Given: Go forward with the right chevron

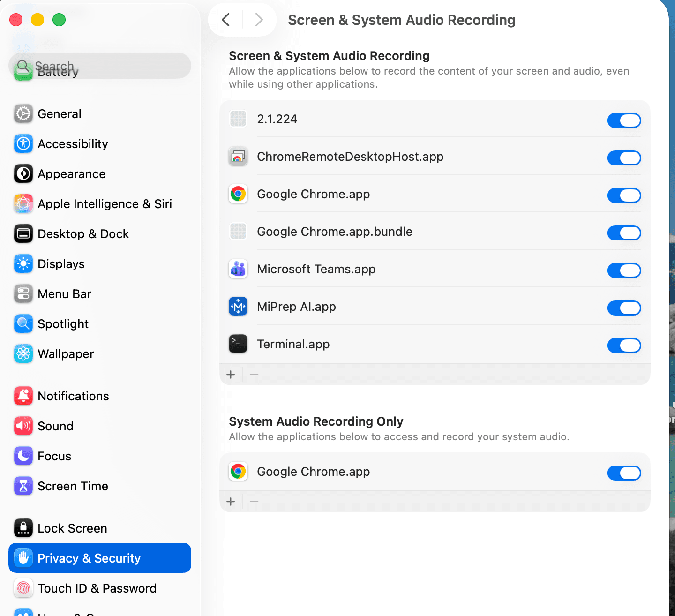Looking at the screenshot, I should pos(259,20).
